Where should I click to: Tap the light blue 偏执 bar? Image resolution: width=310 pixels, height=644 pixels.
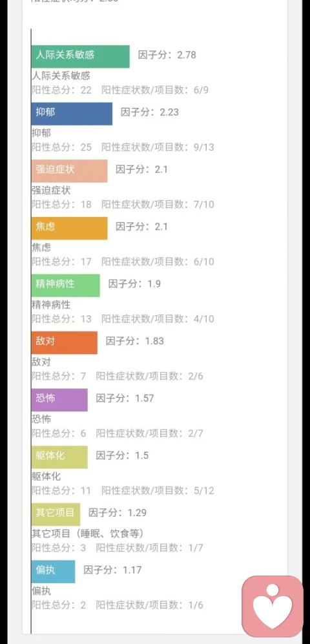click(54, 572)
